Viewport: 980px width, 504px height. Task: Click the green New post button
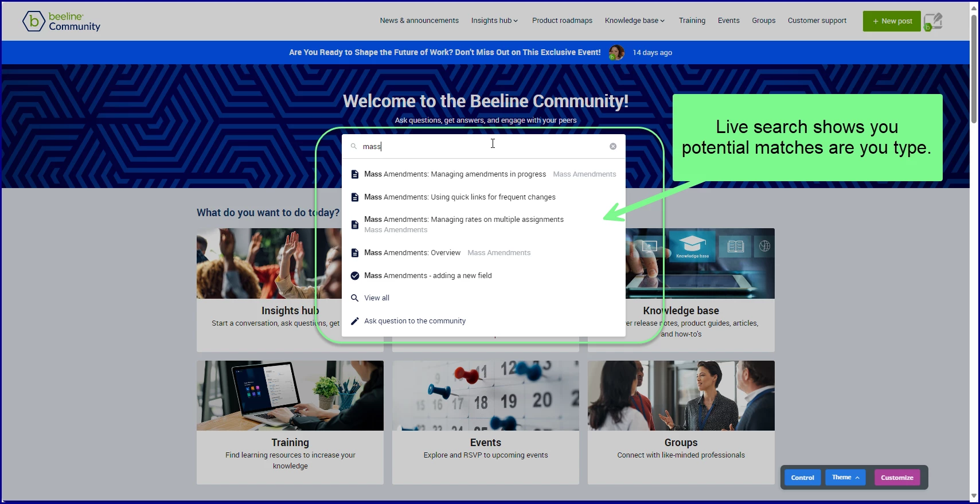892,21
